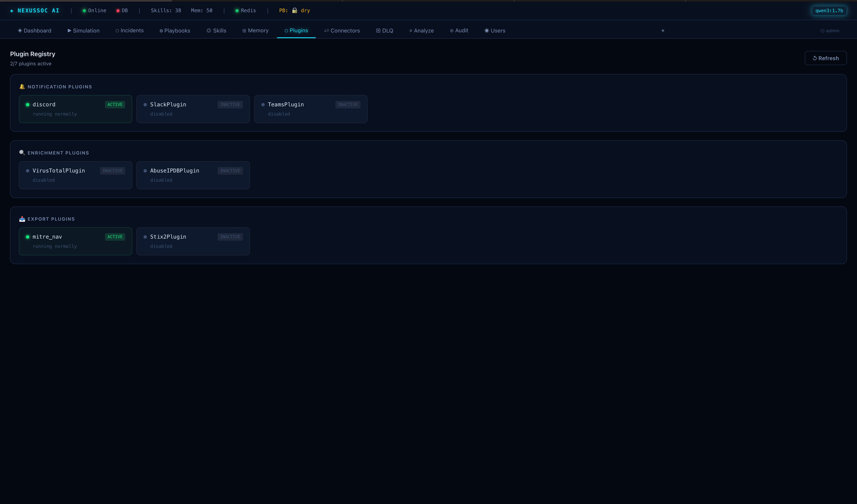The height and width of the screenshot is (504, 857).
Task: Click the mitre_nav ACTIVE badge
Action: coord(115,237)
